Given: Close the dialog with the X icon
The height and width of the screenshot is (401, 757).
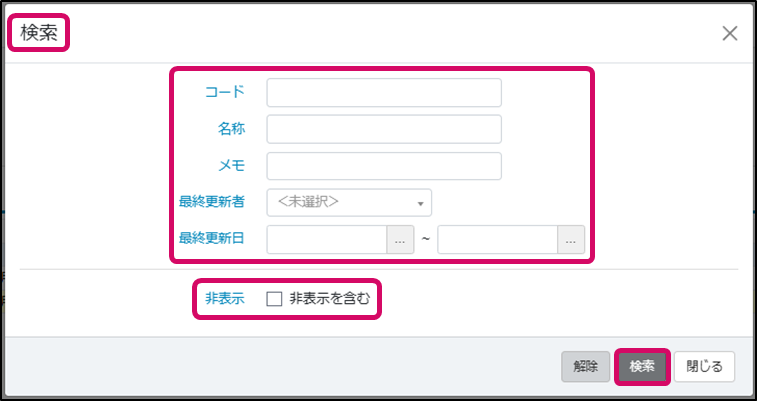Looking at the screenshot, I should click(x=730, y=33).
